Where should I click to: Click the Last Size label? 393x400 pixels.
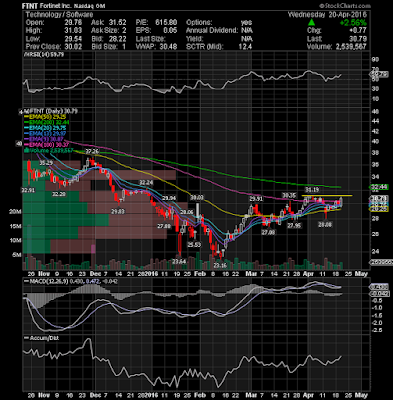(150, 39)
